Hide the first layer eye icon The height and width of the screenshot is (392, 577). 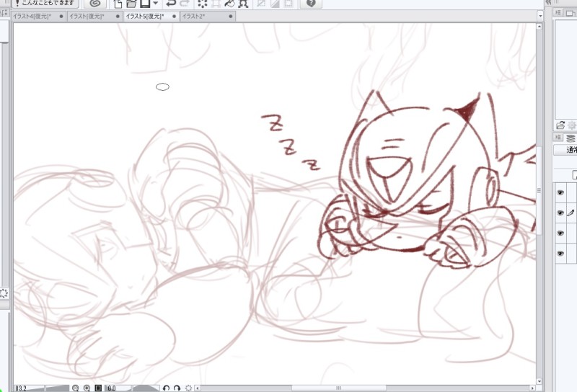tap(560, 192)
